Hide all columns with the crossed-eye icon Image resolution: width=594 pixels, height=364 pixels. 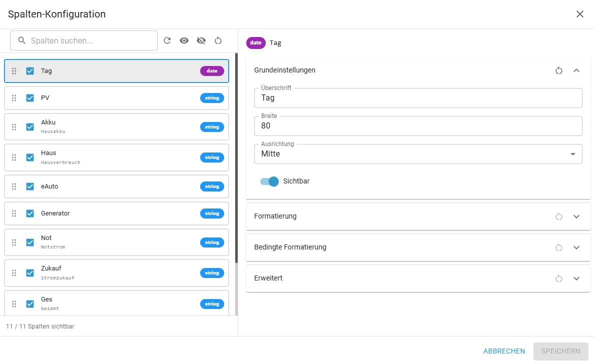(201, 40)
